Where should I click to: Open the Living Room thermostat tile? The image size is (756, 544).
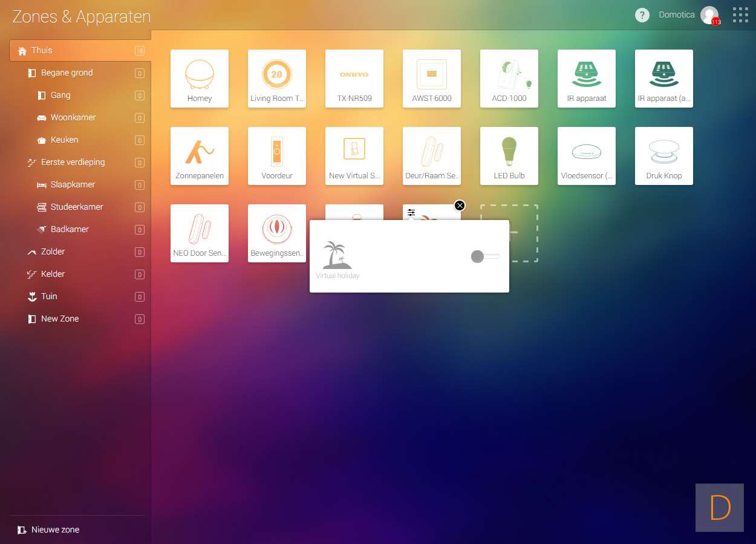click(x=277, y=79)
